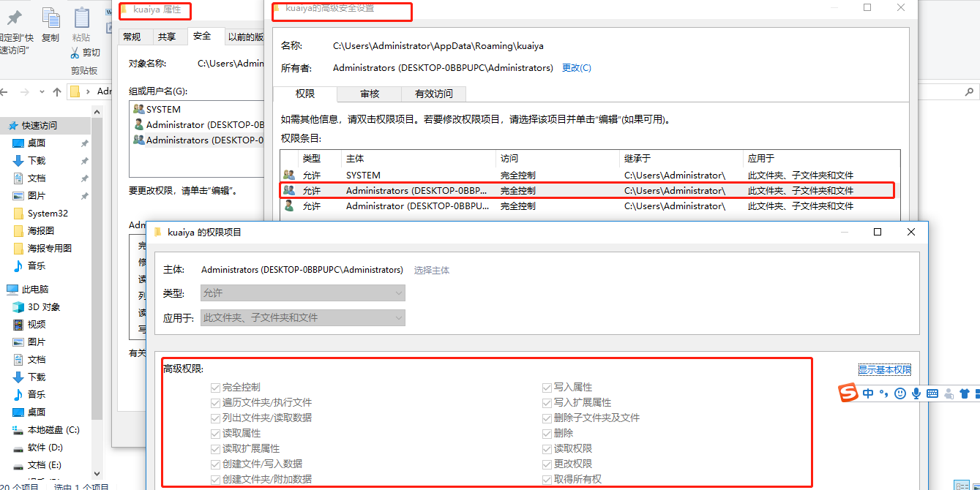
Task: Switch to the 共享 tab in properties
Action: click(x=168, y=35)
